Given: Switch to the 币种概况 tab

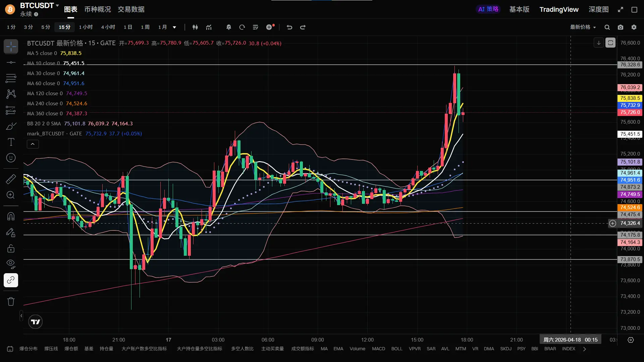Looking at the screenshot, I should (x=97, y=9).
